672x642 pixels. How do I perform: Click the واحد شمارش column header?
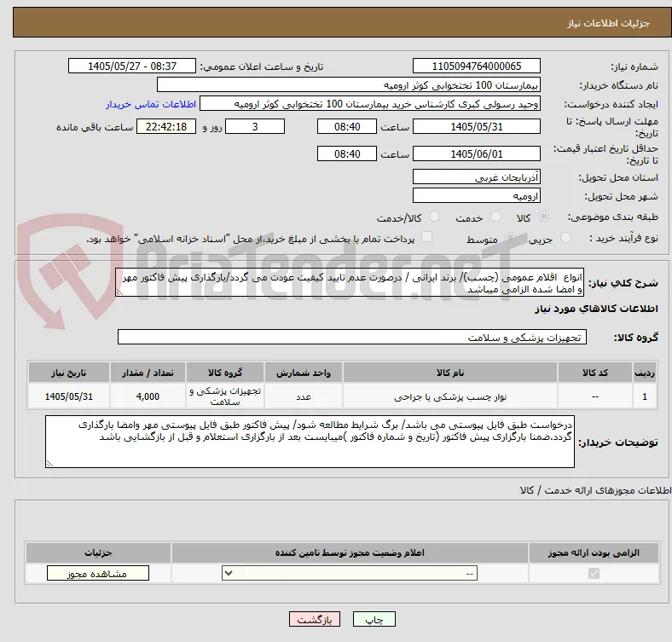pos(304,373)
